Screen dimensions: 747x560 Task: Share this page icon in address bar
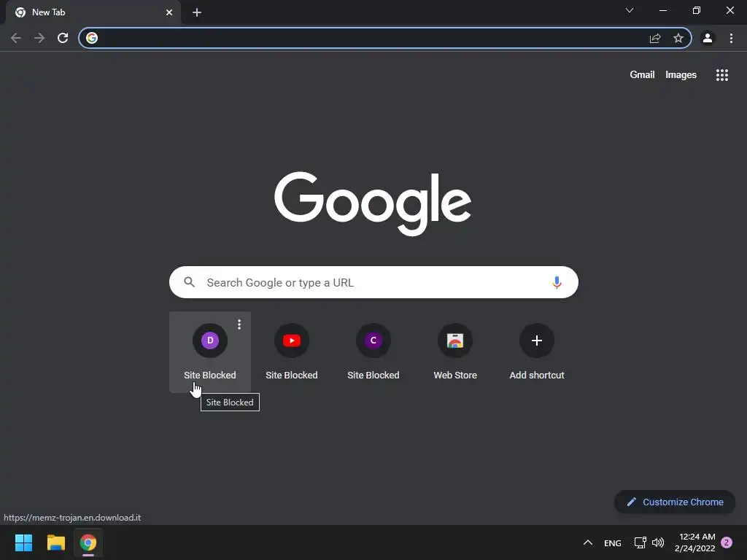655,38
